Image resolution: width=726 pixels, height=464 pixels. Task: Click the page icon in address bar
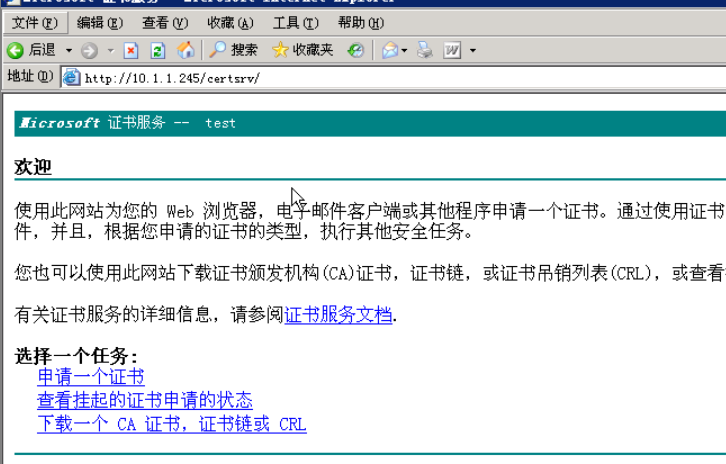point(71,77)
